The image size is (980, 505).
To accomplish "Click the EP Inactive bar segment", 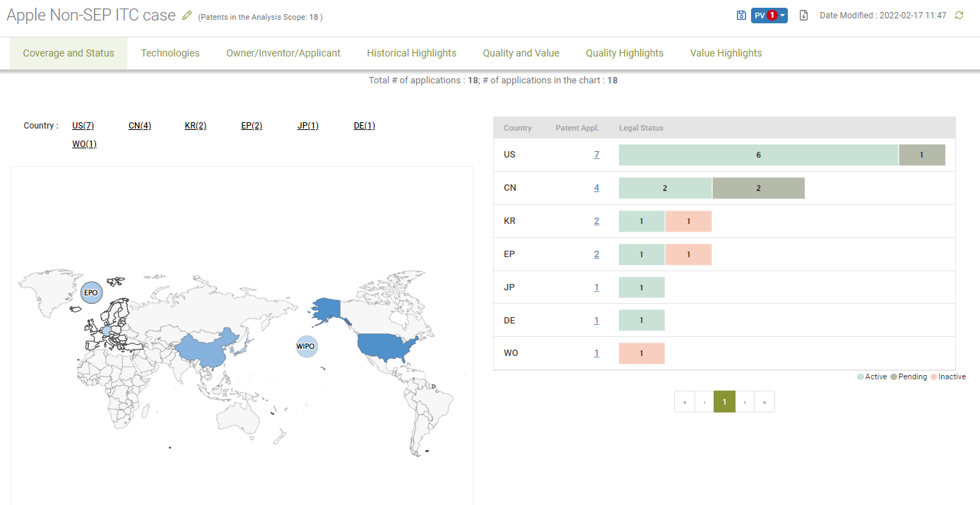I will point(688,254).
